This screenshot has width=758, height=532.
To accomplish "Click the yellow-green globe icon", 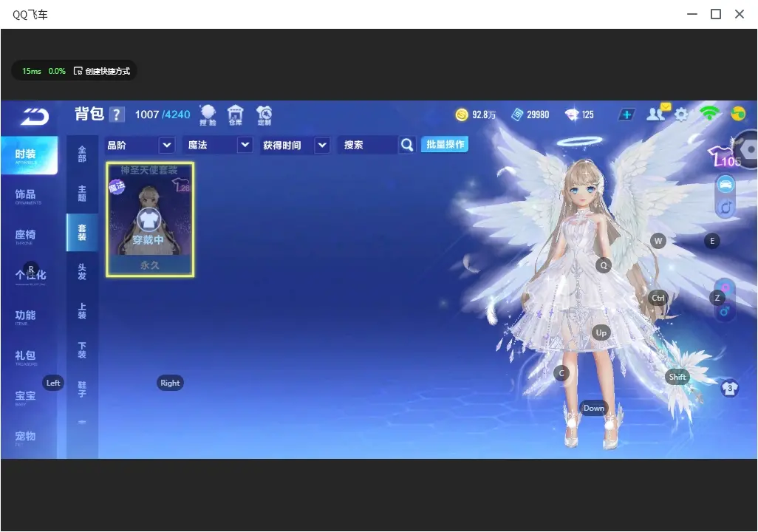I will coord(738,114).
